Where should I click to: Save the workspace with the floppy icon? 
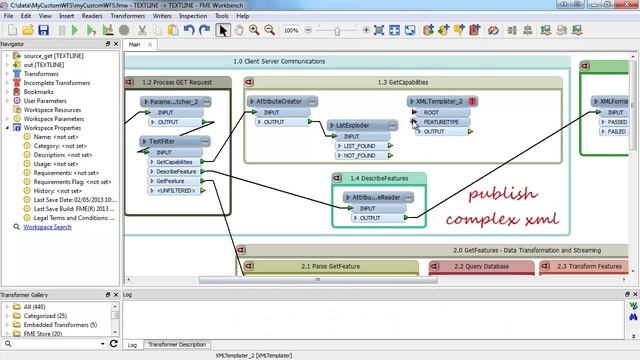click(x=44, y=30)
